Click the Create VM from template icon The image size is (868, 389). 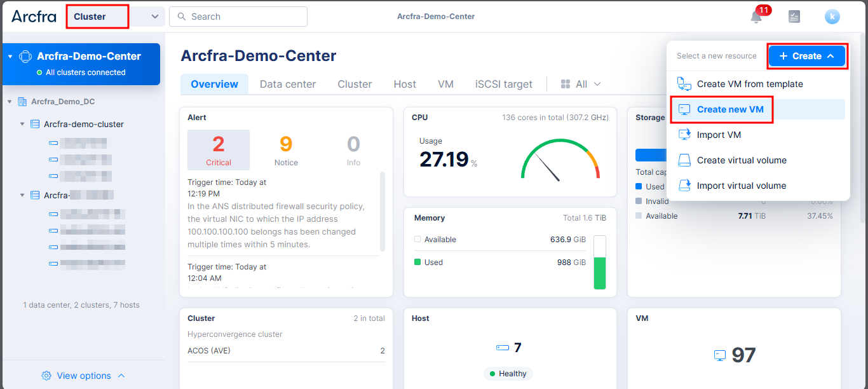coord(684,84)
